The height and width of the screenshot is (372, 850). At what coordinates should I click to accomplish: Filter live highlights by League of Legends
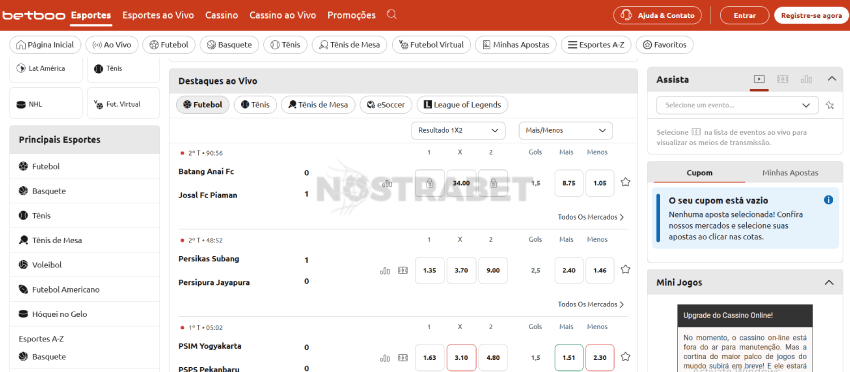tap(462, 105)
